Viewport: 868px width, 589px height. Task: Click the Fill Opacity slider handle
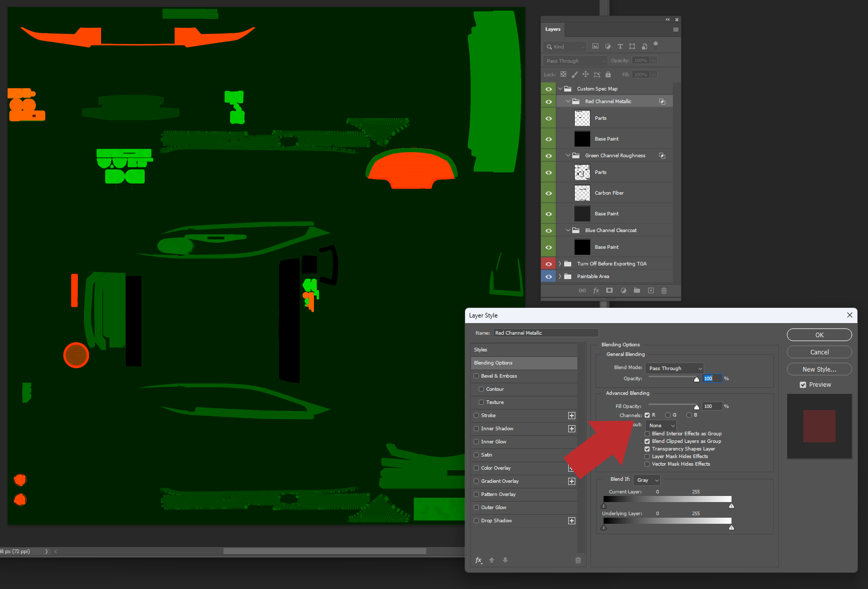[697, 407]
